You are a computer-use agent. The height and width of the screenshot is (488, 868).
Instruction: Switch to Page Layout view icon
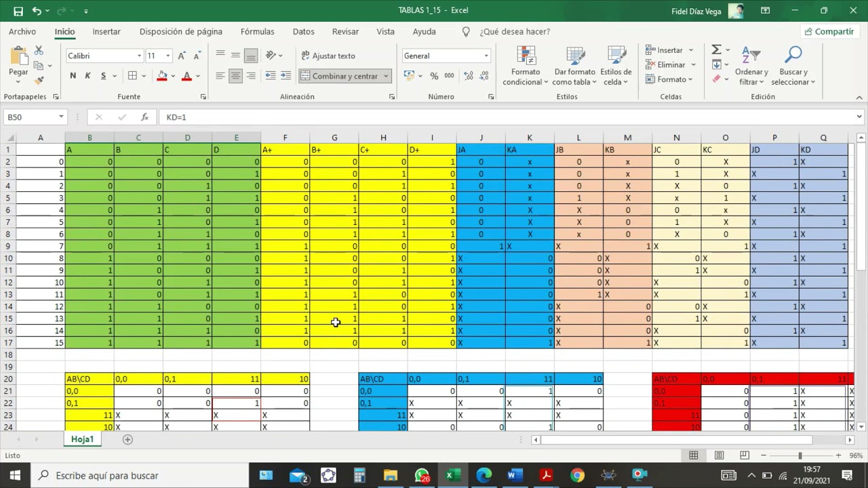(x=719, y=455)
